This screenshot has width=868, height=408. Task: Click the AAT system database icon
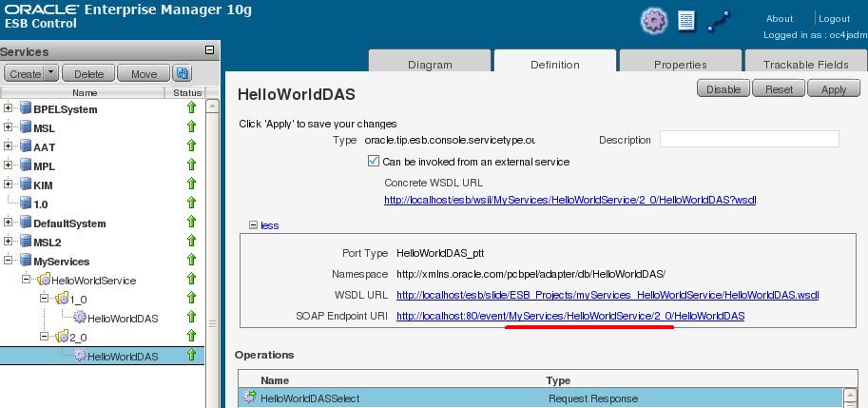point(26,146)
